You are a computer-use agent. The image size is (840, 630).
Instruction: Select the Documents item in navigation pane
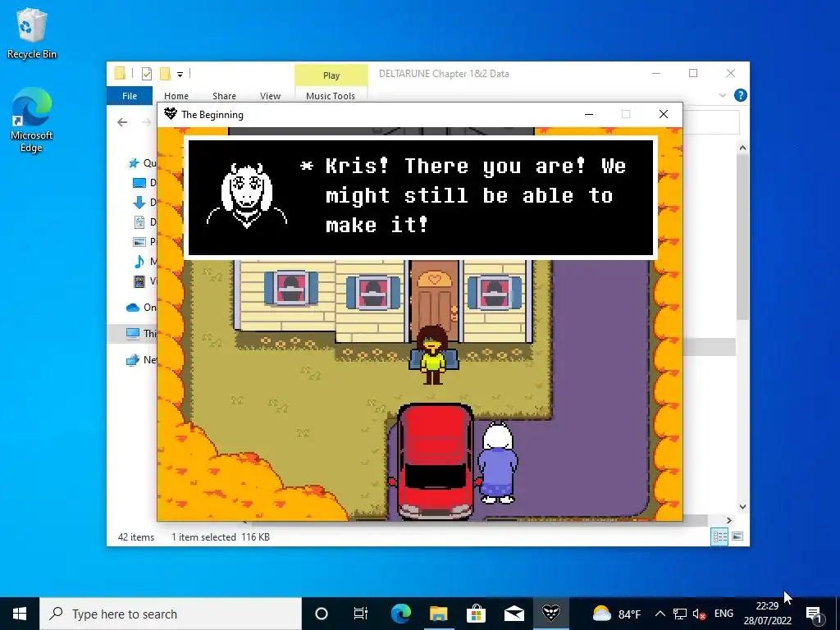[144, 221]
